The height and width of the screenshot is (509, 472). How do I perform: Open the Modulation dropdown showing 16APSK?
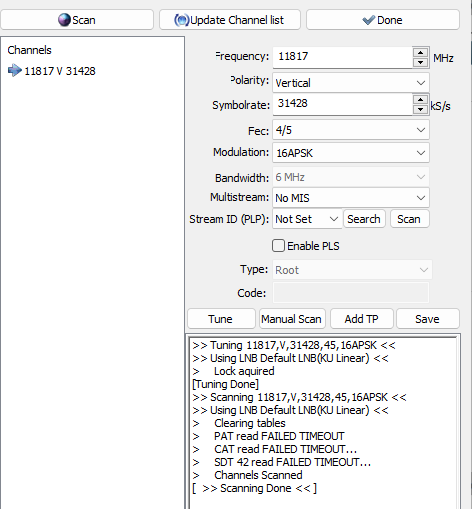pyautogui.click(x=351, y=153)
